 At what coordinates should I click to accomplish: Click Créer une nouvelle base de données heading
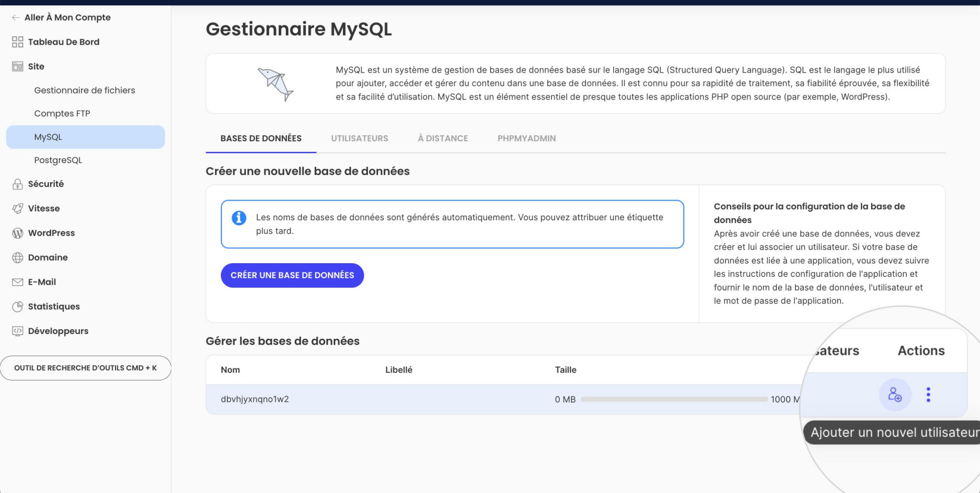[308, 171]
